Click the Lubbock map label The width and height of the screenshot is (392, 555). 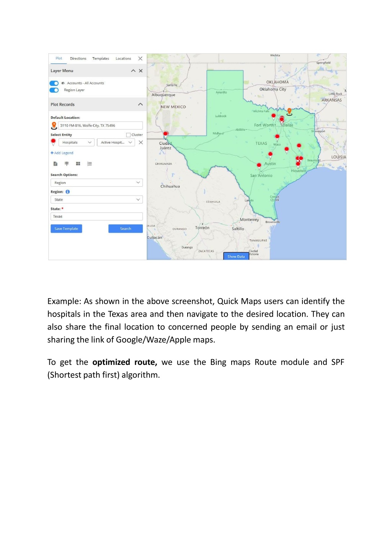click(x=221, y=116)
